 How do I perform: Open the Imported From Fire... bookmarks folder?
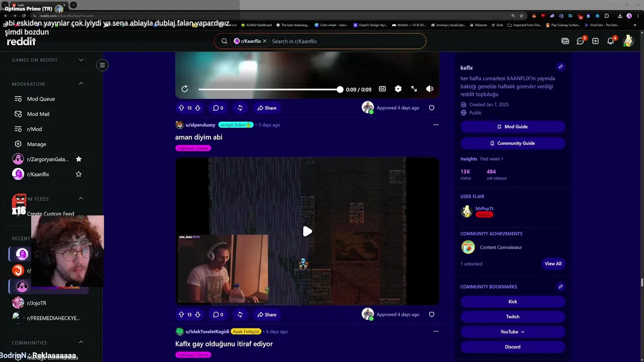[524, 25]
